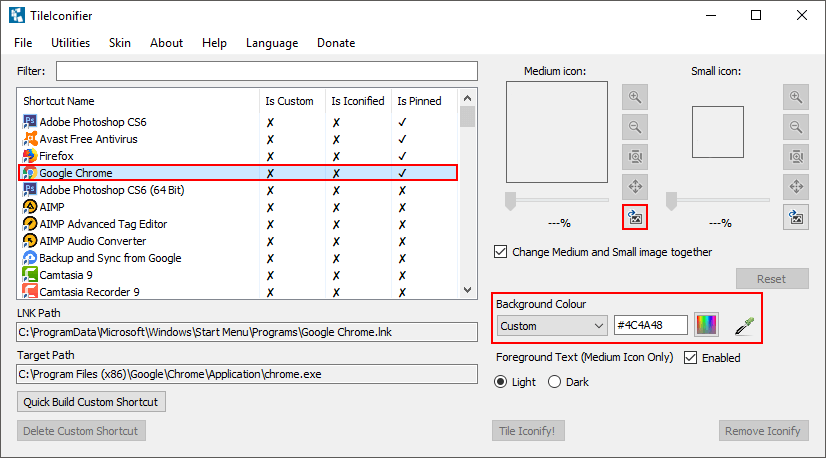826x458 pixels.
Task: Click Medium icon fit-to-frame button
Action: pos(635,157)
